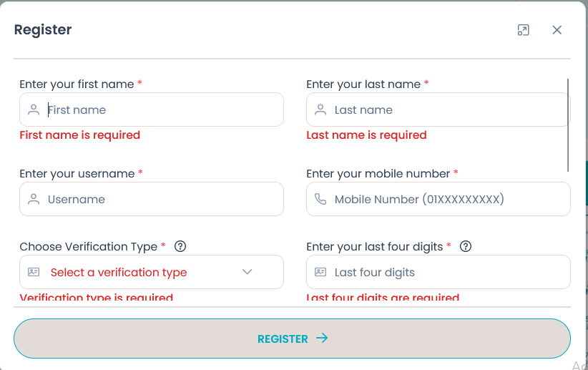Click the person icon in First name field
This screenshot has height=370, width=588.
[x=34, y=110]
